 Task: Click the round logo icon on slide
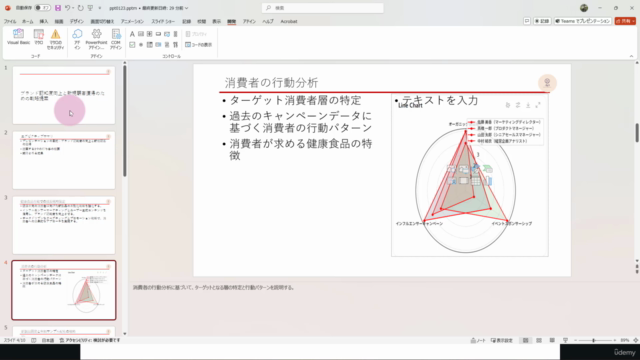point(547,83)
